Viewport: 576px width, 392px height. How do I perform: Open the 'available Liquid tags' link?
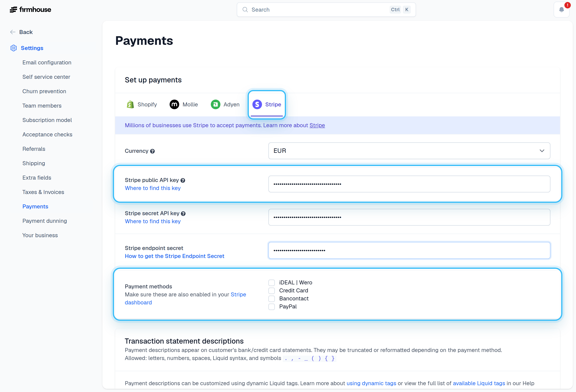point(479,383)
